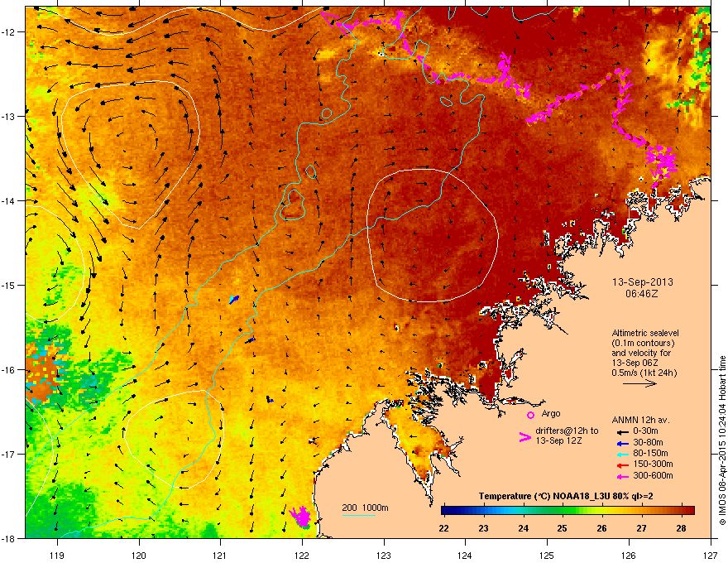Click the 0.5m/s velocity scale arrow
Image resolution: width=728 pixels, height=563 pixels.
click(x=639, y=383)
